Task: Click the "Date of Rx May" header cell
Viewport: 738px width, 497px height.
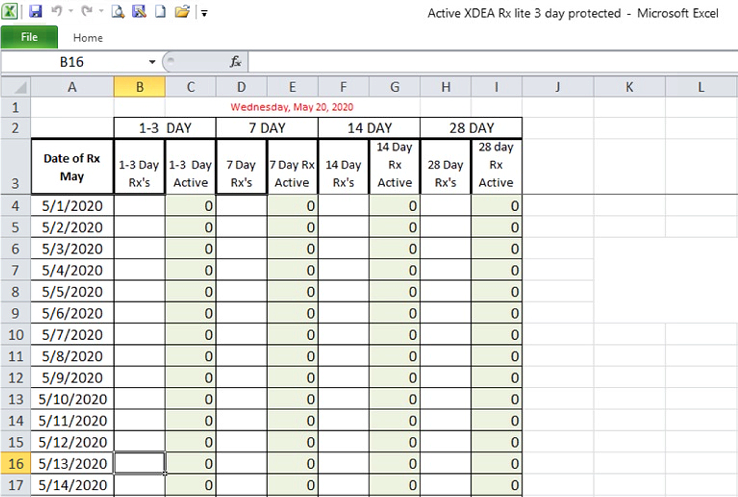Action: 72,167
